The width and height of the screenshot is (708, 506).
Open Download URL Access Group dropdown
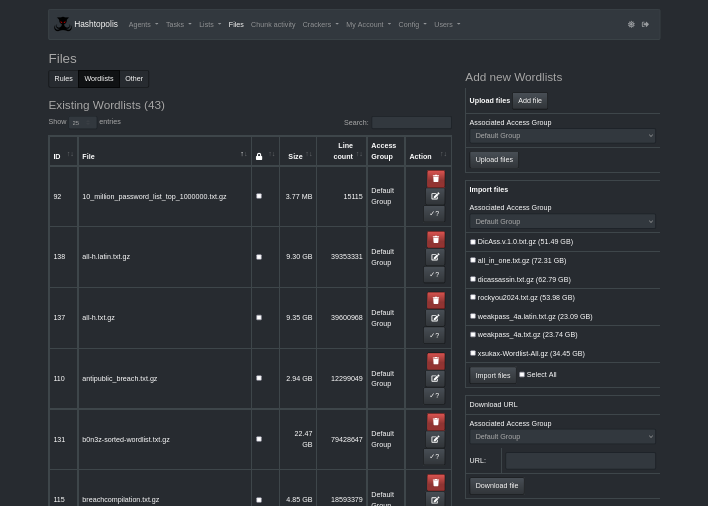[562, 436]
